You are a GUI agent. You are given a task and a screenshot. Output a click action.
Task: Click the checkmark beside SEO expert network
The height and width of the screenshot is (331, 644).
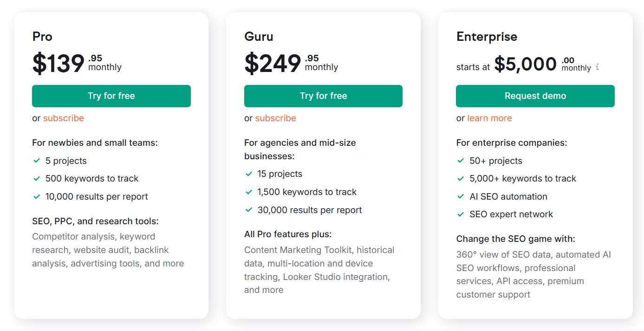click(x=461, y=214)
